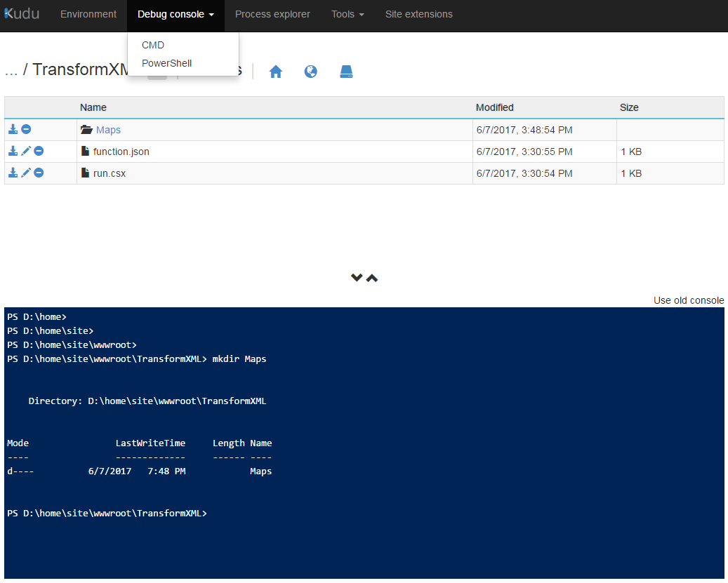Screen dimensions: 728x583
Task: Edit function.json with pencil icon
Action: [26, 152]
